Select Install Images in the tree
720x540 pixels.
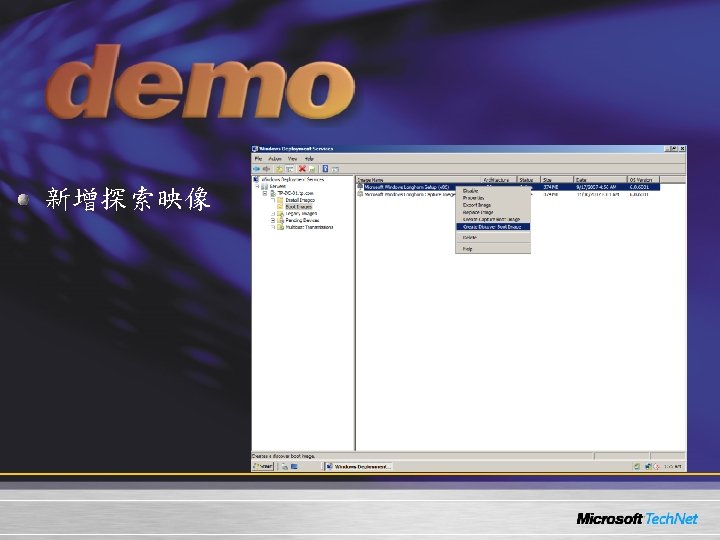tap(300, 200)
